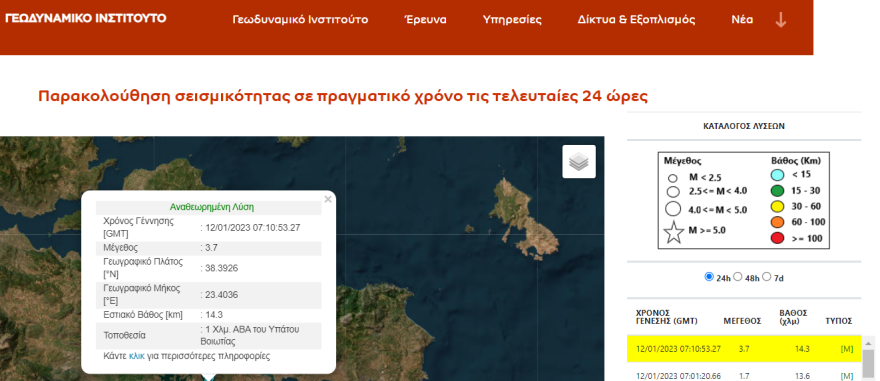The width and height of the screenshot is (880, 381).
Task: Close the earthquake info popup
Action: click(328, 199)
